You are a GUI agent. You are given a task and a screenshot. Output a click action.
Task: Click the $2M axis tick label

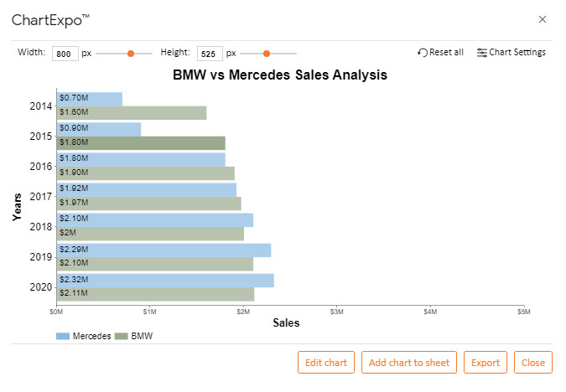pyautogui.click(x=243, y=312)
